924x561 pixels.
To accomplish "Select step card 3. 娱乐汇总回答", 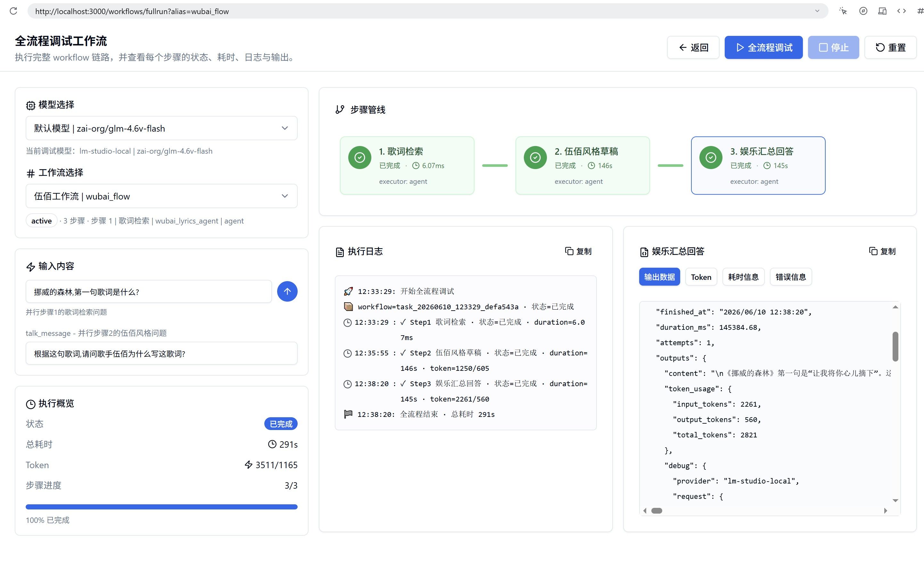I will pos(758,165).
